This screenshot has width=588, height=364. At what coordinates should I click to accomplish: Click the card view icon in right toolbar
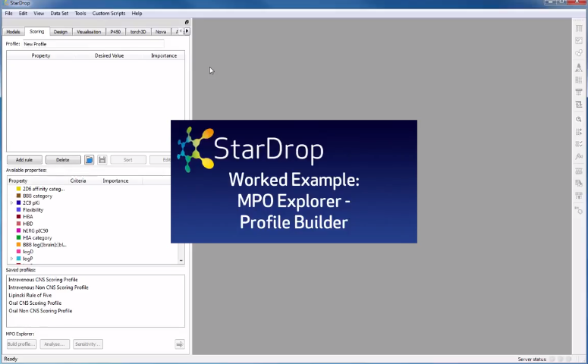(579, 41)
